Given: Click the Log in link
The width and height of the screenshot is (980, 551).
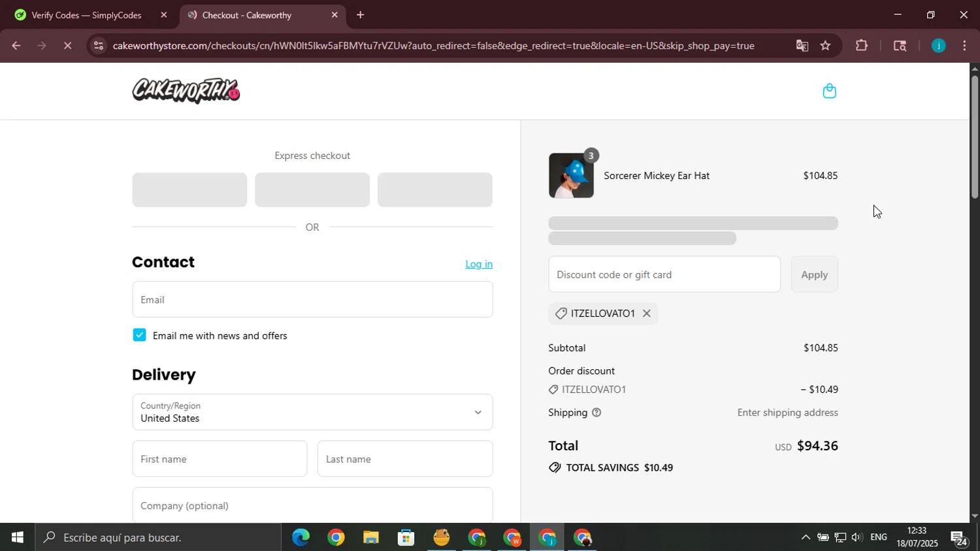Looking at the screenshot, I should click(479, 264).
